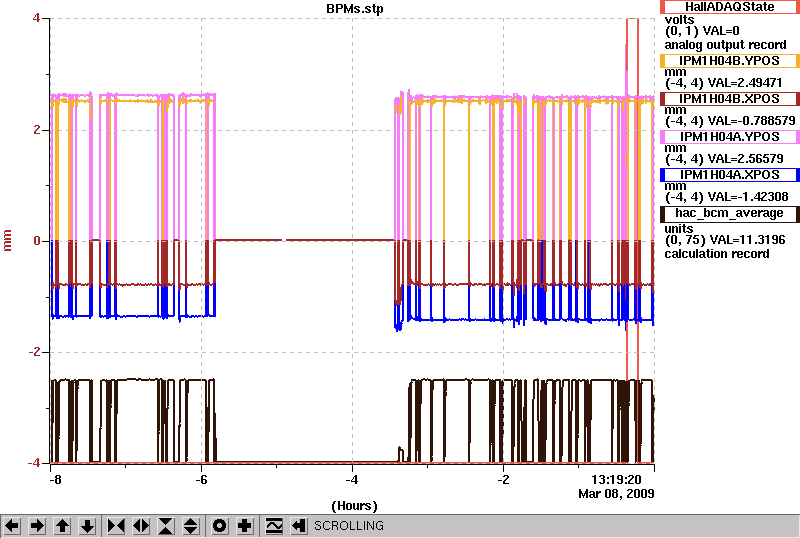Image resolution: width=800 pixels, height=538 pixels.
Task: Select the HallADAQState curve in legend
Action: point(730,7)
